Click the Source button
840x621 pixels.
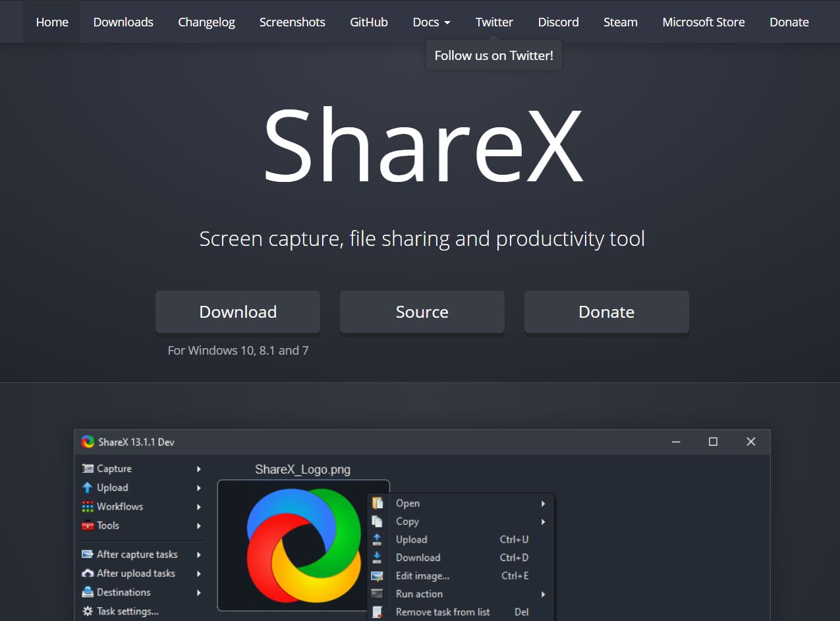(x=422, y=312)
